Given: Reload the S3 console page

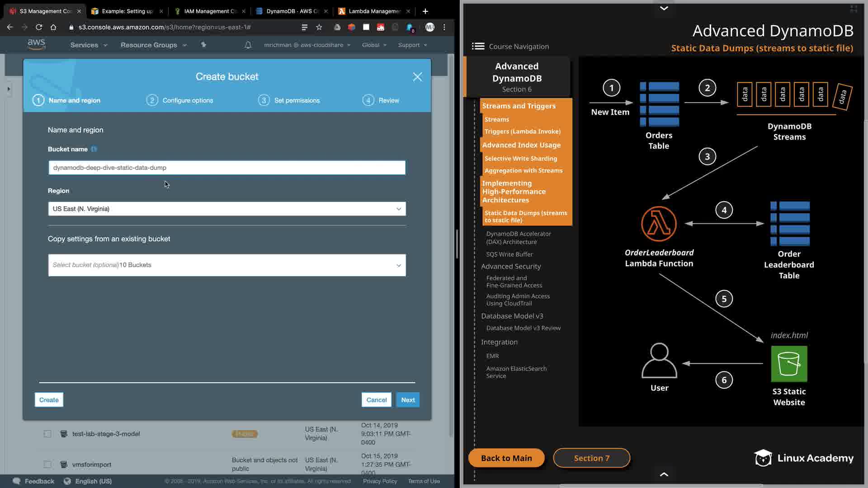Looking at the screenshot, I should point(39,27).
